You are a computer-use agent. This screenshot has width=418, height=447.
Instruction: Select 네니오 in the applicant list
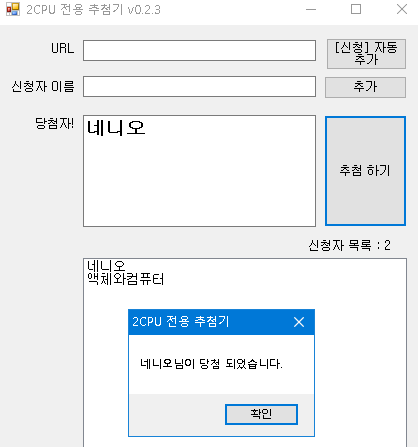(x=106, y=266)
